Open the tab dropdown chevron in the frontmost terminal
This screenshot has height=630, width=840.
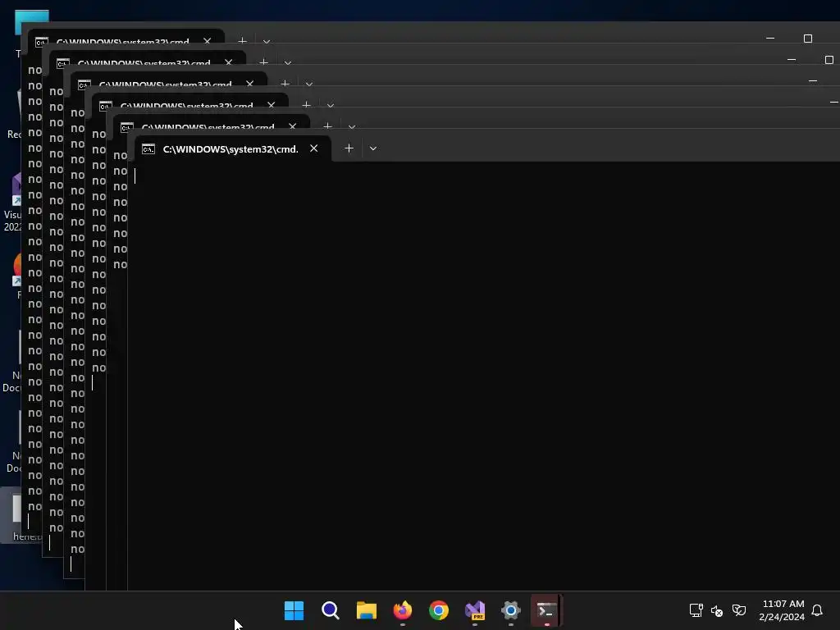pos(373,148)
